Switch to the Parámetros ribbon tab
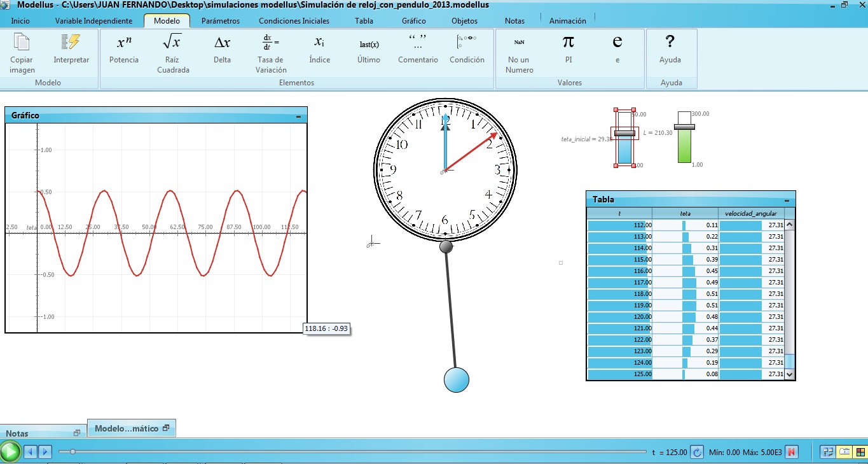 pos(220,20)
